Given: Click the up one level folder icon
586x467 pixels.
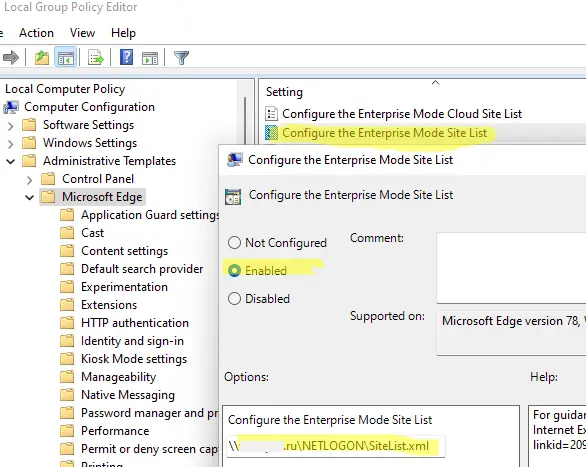Looking at the screenshot, I should pyautogui.click(x=42, y=58).
